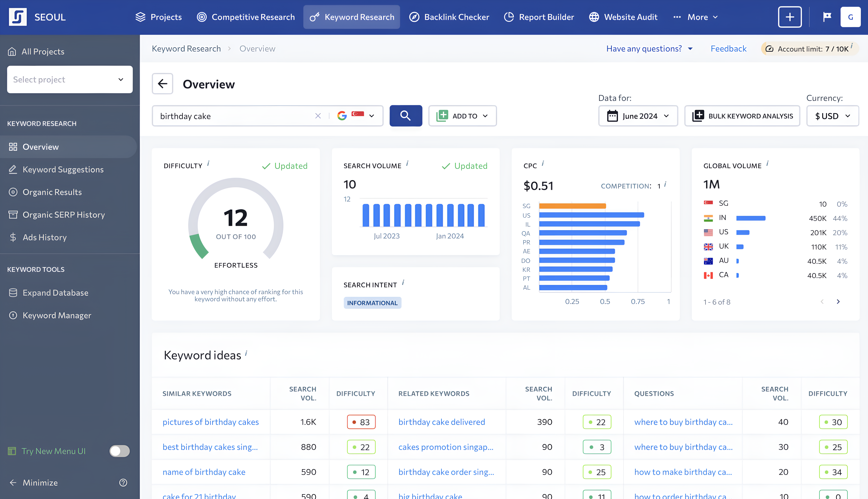Viewport: 868px width, 499px height.
Task: Click the Keyword ideas info icon
Action: [246, 353]
